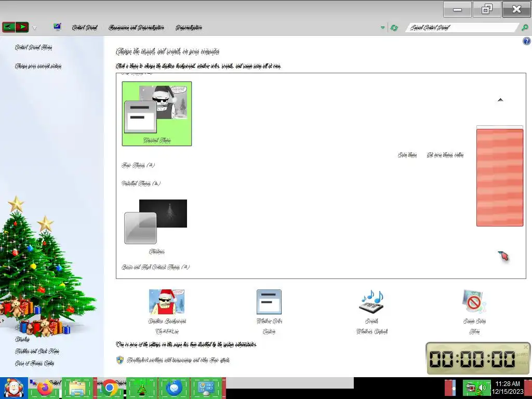The width and height of the screenshot is (532, 399).
Task: Open the 11:28 AM taskbar clock
Action: tap(508, 388)
